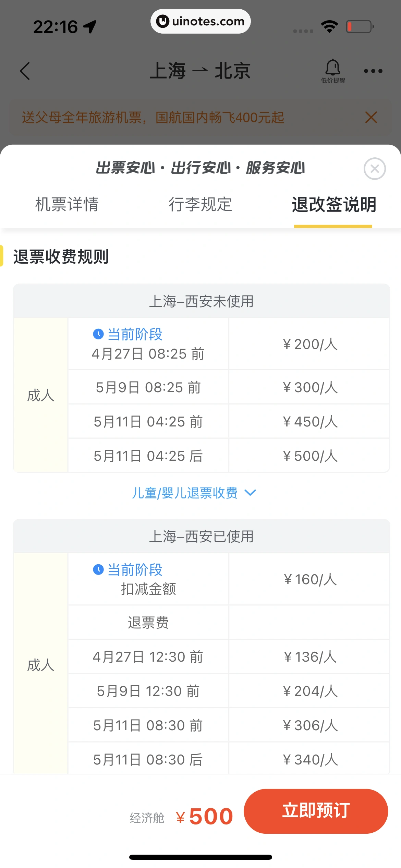Tap the back arrow icon
Viewport: 401px width, 868px height.
25,71
